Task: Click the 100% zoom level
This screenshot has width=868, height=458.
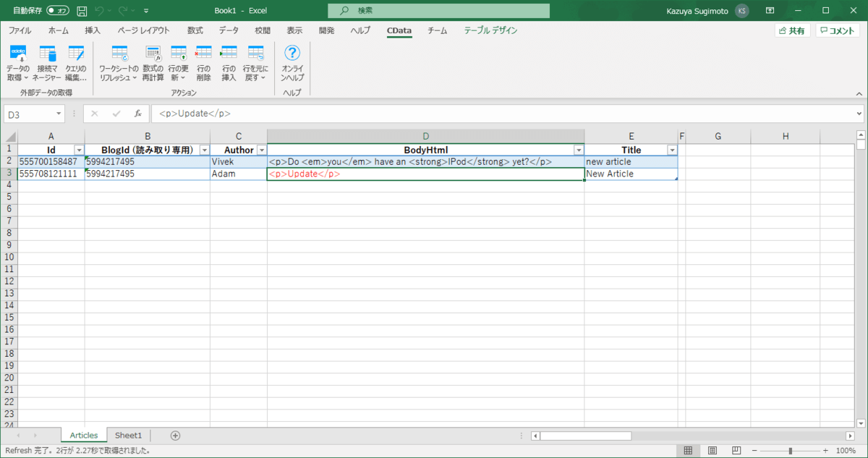Action: point(846,450)
